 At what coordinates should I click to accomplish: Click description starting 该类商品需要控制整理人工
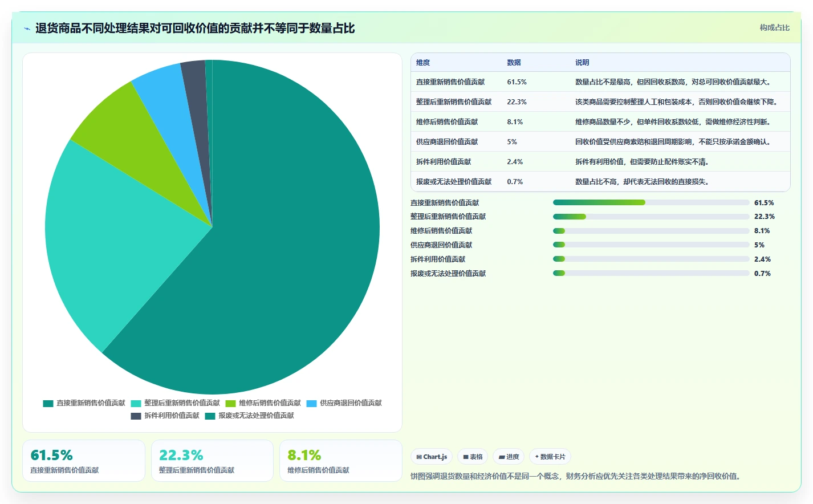tap(678, 102)
